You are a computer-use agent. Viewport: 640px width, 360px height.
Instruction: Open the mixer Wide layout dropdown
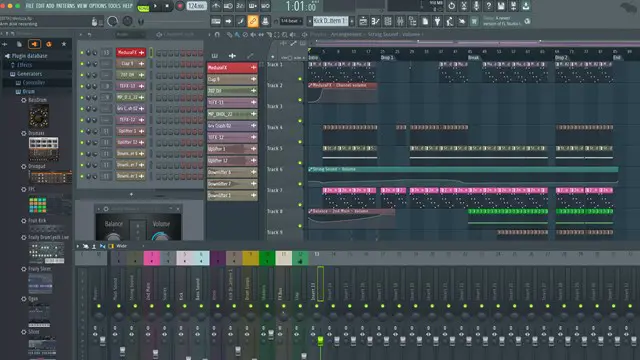click(122, 246)
